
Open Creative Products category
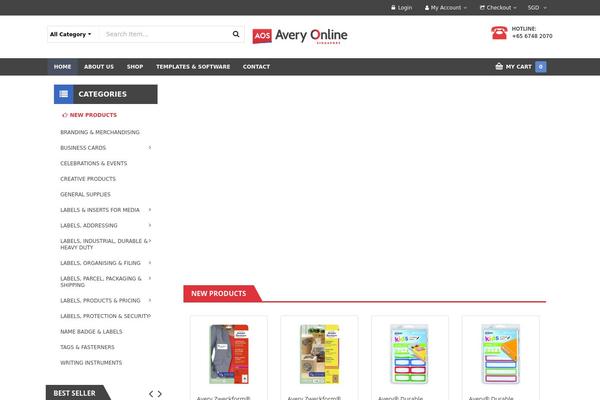click(88, 179)
